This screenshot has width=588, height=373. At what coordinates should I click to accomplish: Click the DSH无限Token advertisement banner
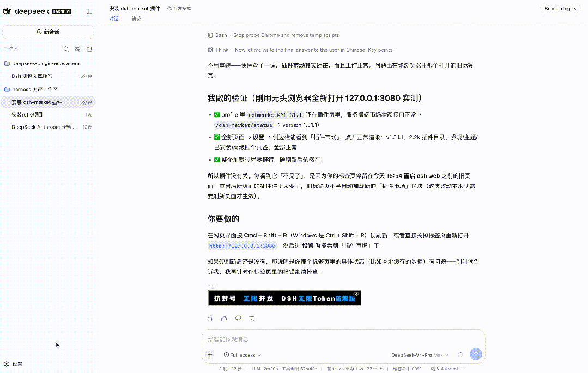(284, 298)
